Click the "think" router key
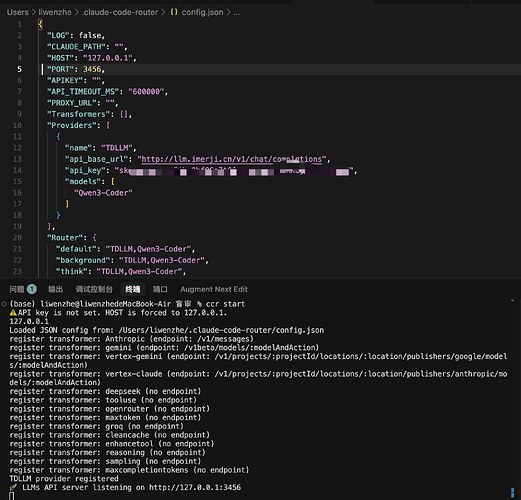521x500 pixels. coord(74,271)
